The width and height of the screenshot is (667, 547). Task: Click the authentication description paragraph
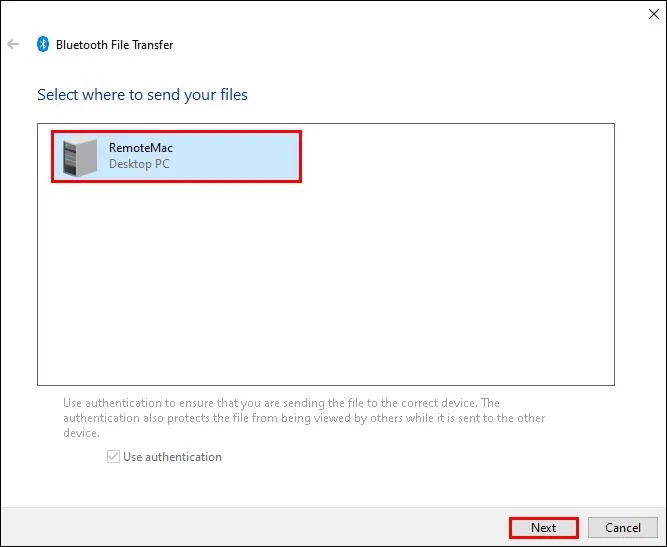click(304, 418)
